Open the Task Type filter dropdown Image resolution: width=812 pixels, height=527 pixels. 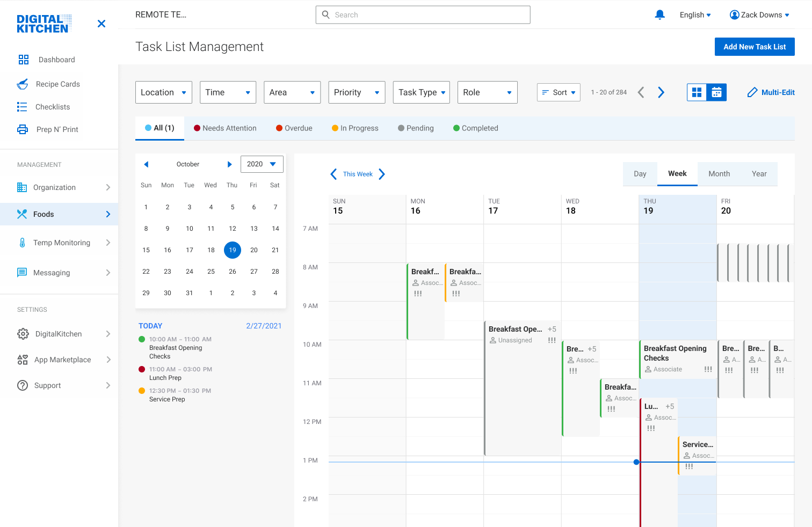pyautogui.click(x=421, y=92)
